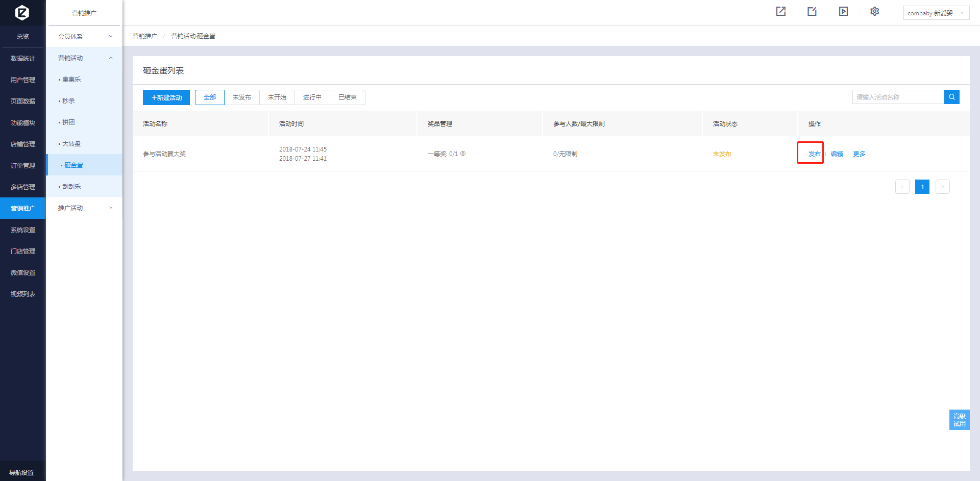Open the settings gear icon
980x481 pixels.
[x=874, y=11]
